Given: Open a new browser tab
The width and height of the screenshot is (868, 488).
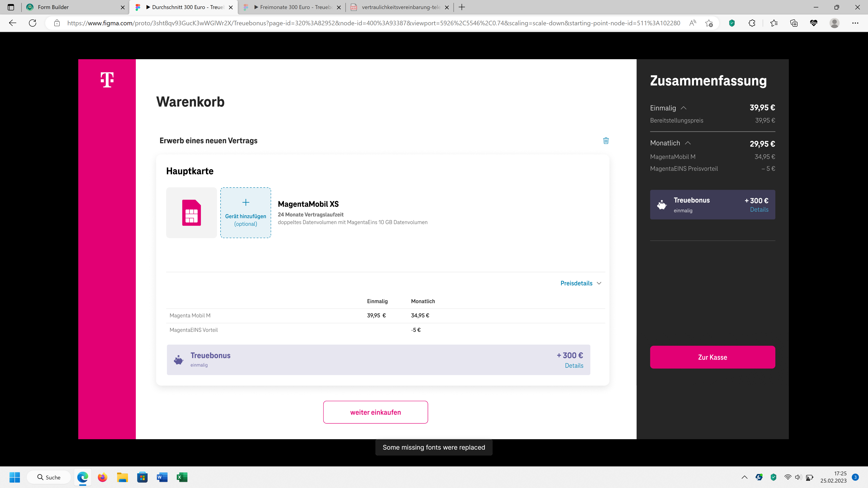Looking at the screenshot, I should point(462,7).
